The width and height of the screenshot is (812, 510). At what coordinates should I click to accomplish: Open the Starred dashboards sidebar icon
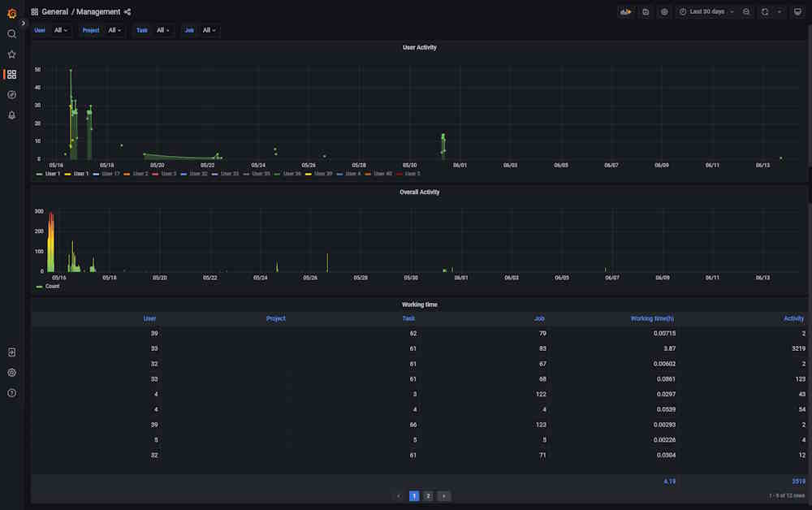click(x=11, y=54)
